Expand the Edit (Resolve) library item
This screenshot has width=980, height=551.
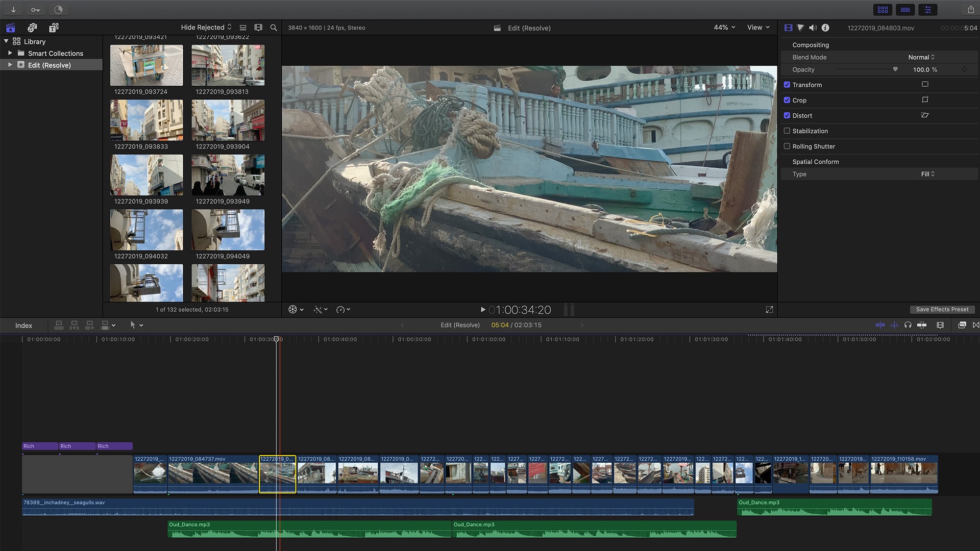tap(9, 65)
